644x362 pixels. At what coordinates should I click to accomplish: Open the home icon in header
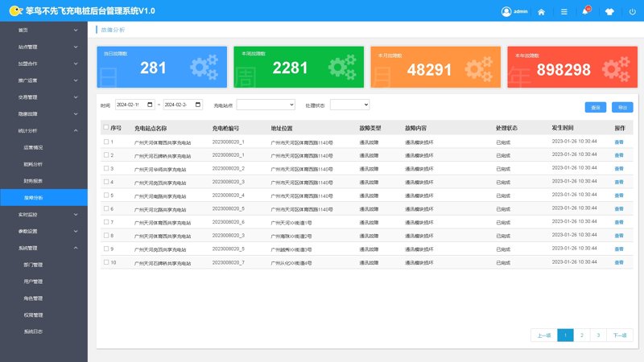[541, 12]
